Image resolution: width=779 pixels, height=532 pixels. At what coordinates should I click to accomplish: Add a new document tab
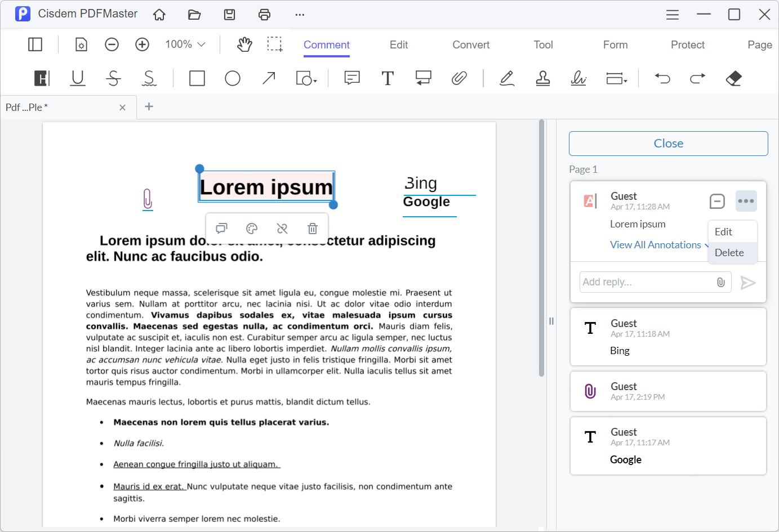(149, 106)
